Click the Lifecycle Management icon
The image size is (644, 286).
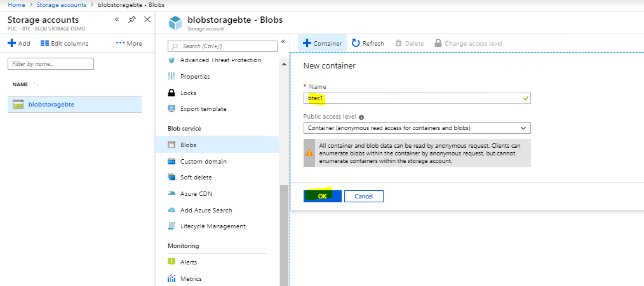pyautogui.click(x=171, y=226)
